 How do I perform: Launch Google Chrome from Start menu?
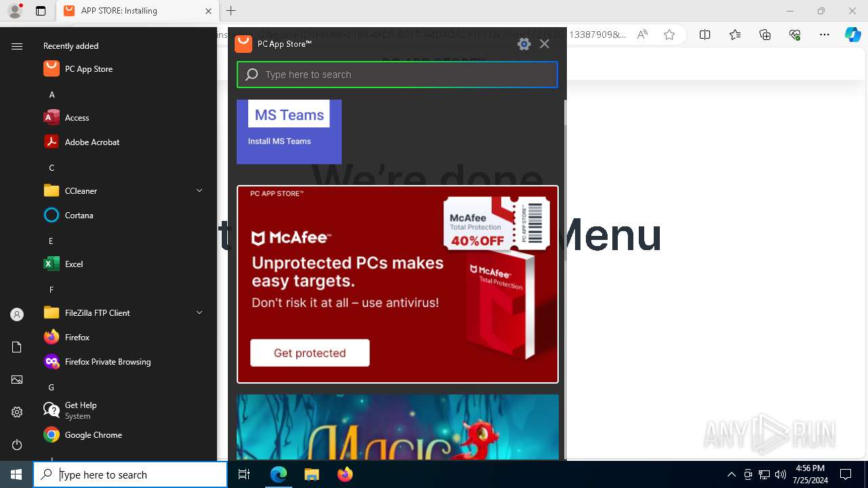(122, 434)
